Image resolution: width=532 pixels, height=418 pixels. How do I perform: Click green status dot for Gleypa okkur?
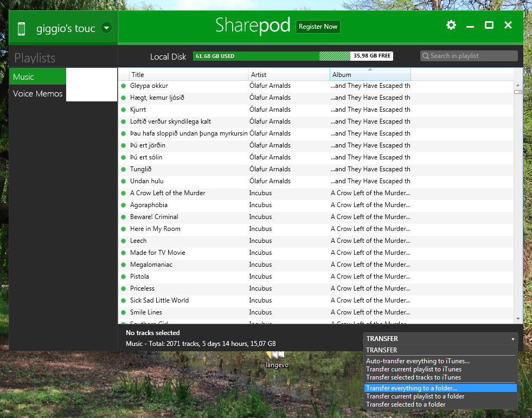(124, 86)
